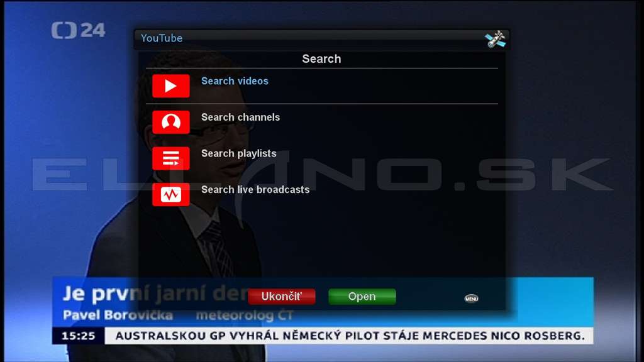
Task: Click the waveform icon for live broadcasts
Action: coord(171,194)
